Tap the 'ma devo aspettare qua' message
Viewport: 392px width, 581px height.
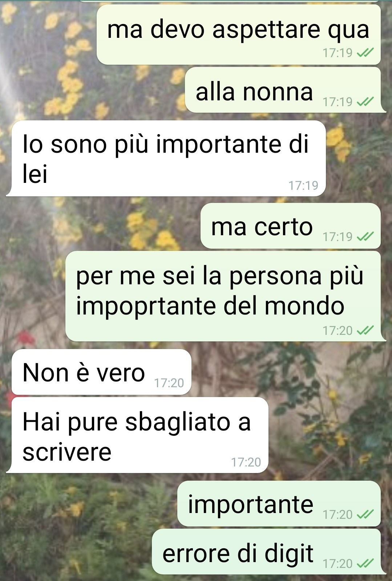pyautogui.click(x=238, y=35)
